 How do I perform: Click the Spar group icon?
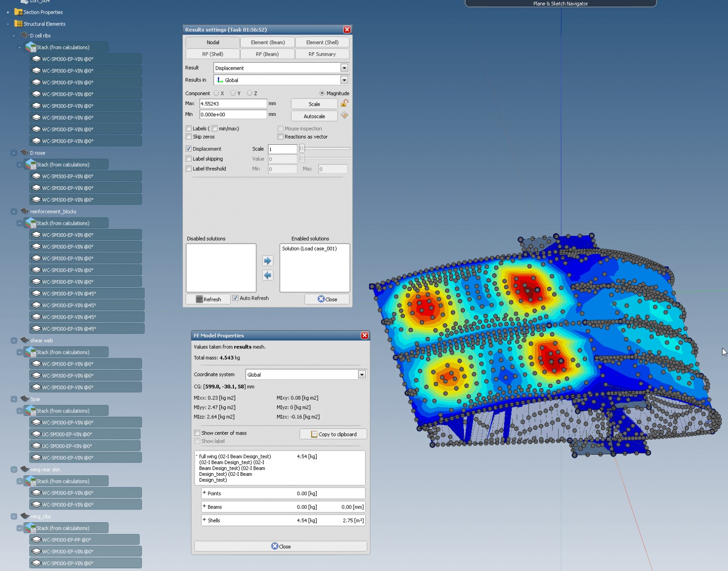point(25,399)
